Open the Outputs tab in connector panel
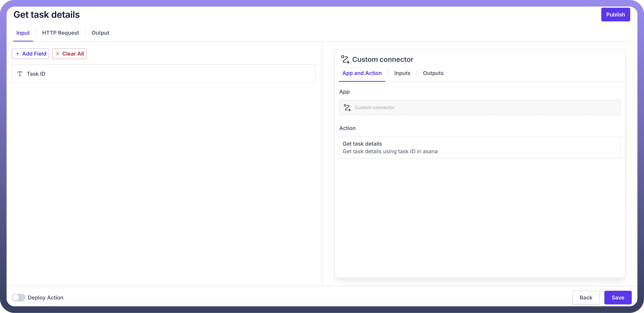This screenshot has height=313, width=644. tap(433, 73)
